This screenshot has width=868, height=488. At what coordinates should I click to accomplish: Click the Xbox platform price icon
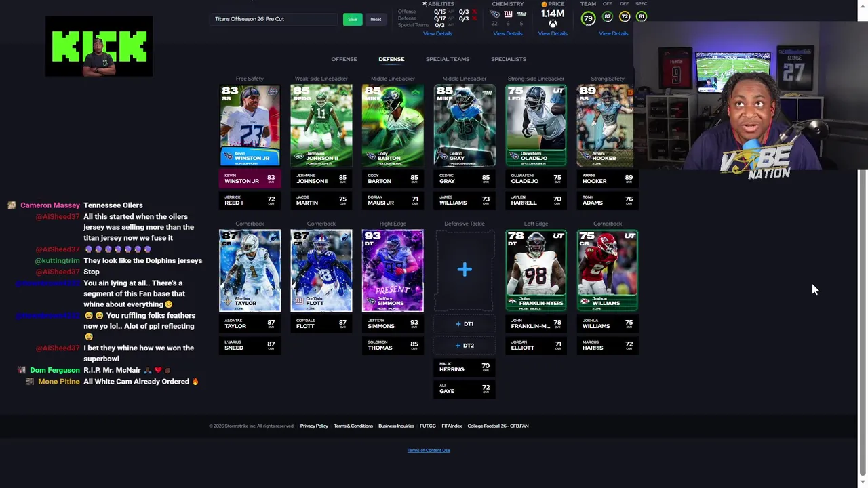pos(553,24)
